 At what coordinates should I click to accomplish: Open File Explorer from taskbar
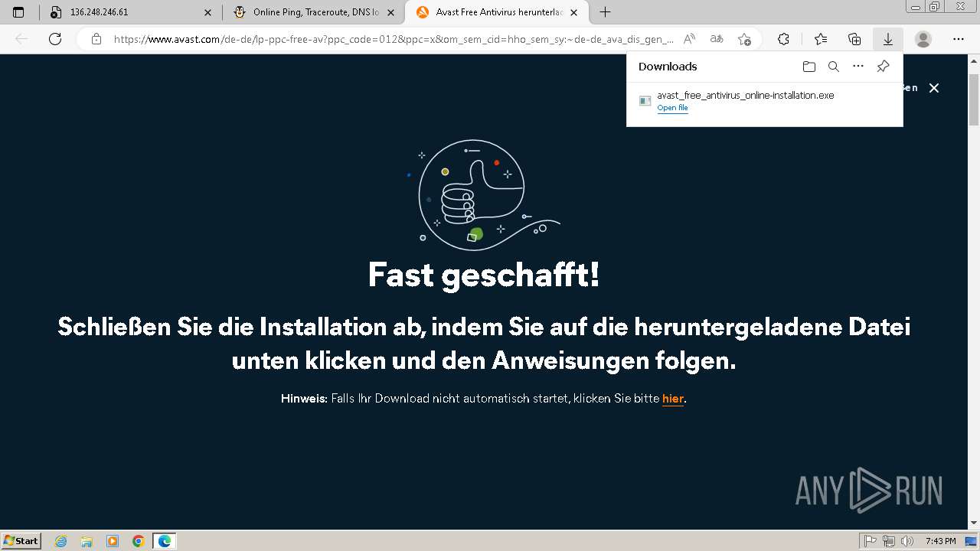click(87, 541)
